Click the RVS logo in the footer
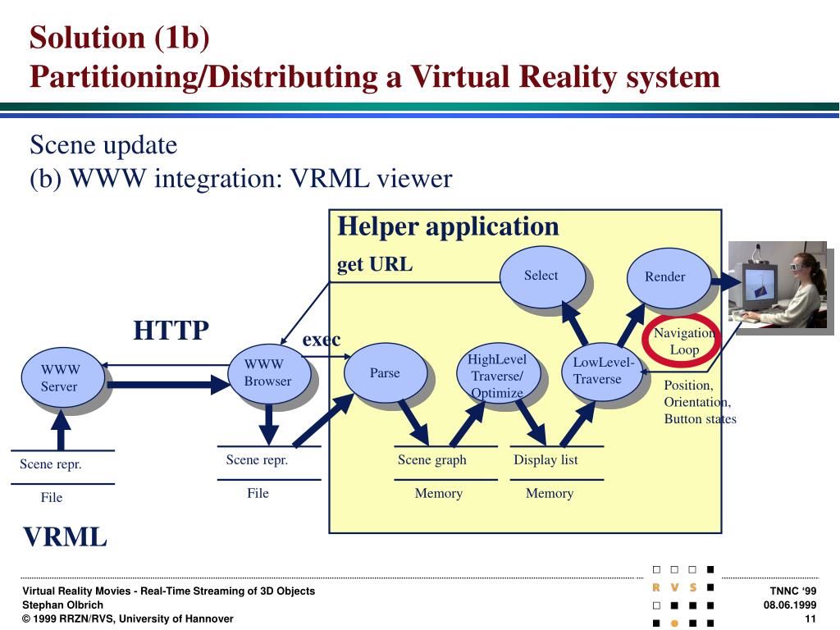Screen dimensions: 840x630 (683, 596)
